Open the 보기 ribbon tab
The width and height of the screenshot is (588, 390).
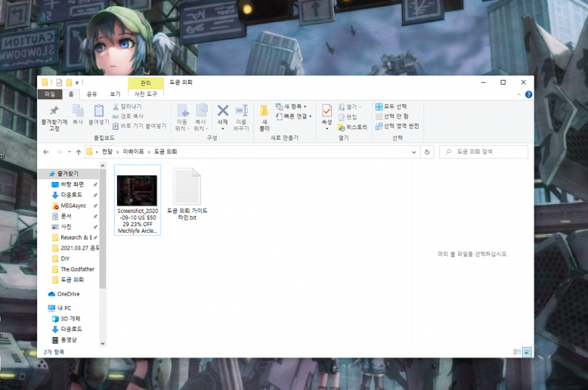[x=115, y=94]
